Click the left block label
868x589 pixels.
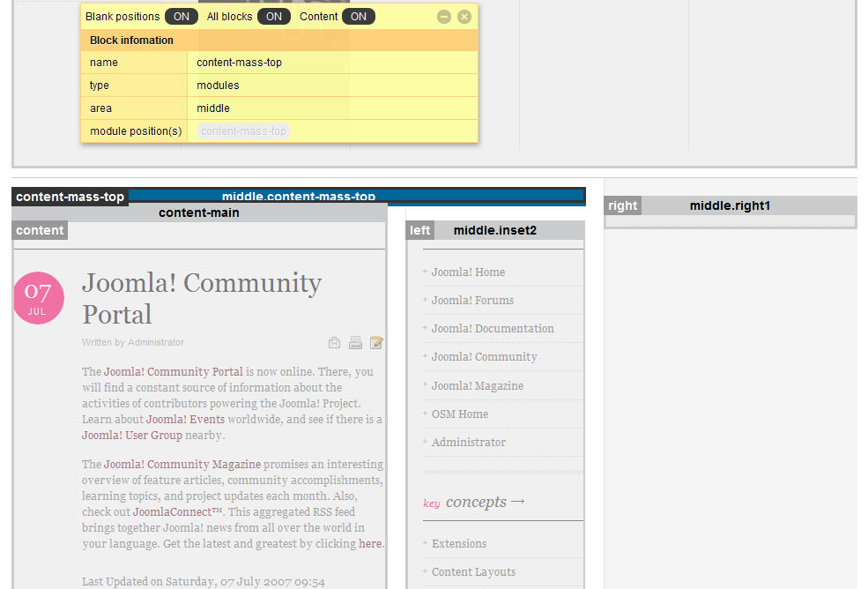420,230
